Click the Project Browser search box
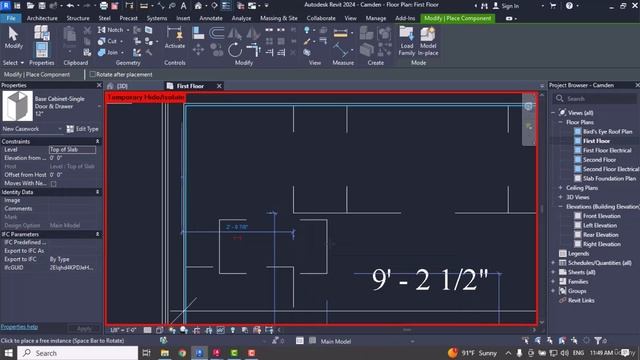The image size is (640, 360). (x=595, y=99)
